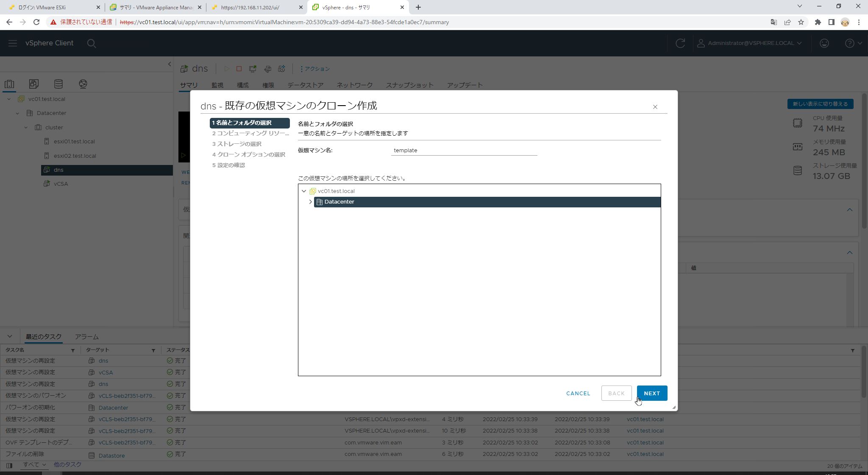The width and height of the screenshot is (868, 475).
Task: Switch to the スナップショット tab
Action: click(x=409, y=85)
